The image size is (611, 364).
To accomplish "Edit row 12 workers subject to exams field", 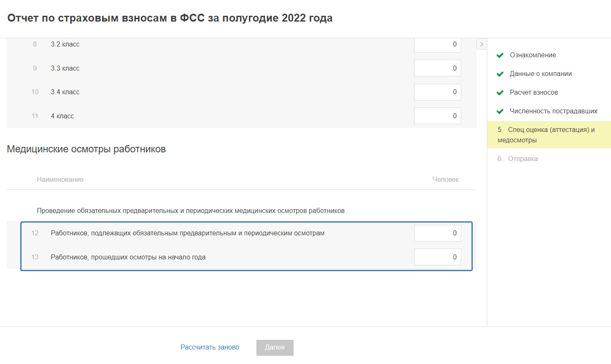I will [x=437, y=233].
